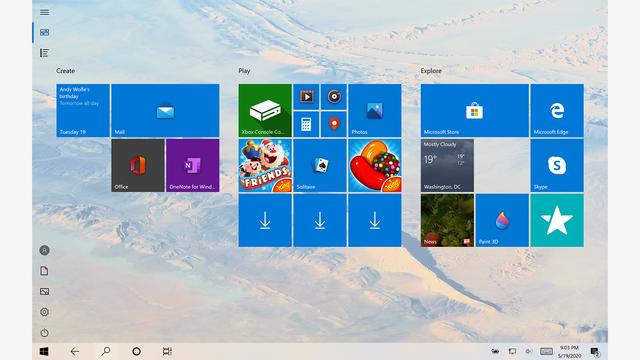Open the Calculator small tile
The height and width of the screenshot is (360, 640).
[x=306, y=124]
